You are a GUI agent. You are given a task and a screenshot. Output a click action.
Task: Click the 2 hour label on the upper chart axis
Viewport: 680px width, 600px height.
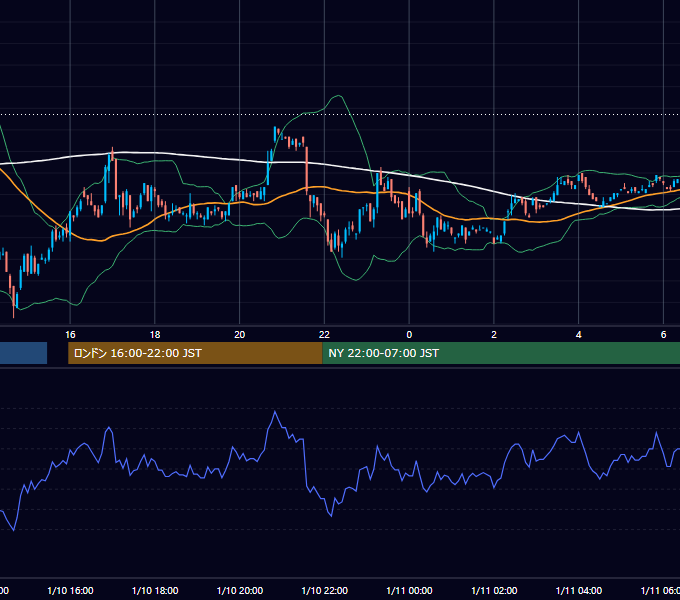click(494, 335)
